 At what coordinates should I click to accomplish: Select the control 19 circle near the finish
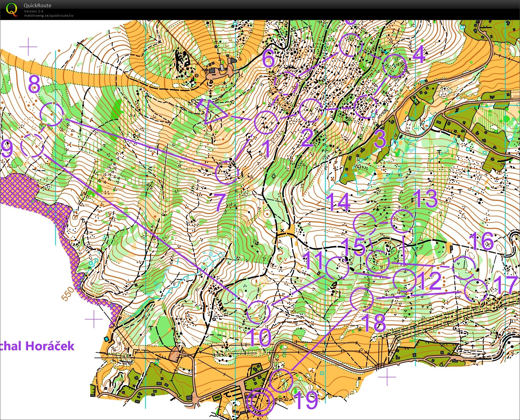point(281,380)
